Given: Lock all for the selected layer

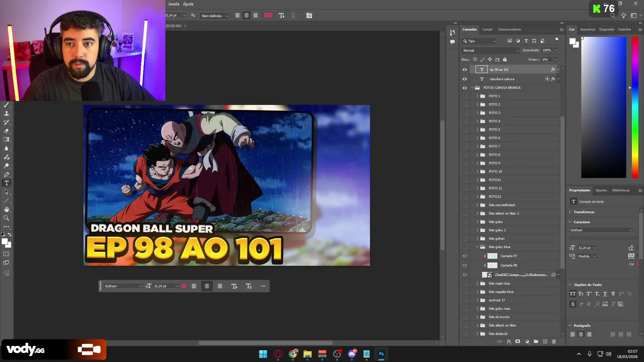Looking at the screenshot, I should point(505,59).
